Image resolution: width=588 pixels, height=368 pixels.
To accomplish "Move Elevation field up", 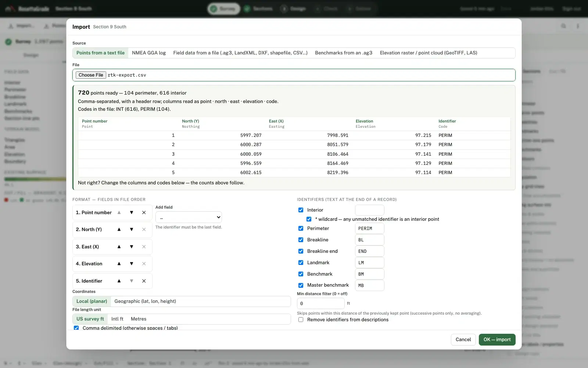I will 119,264.
